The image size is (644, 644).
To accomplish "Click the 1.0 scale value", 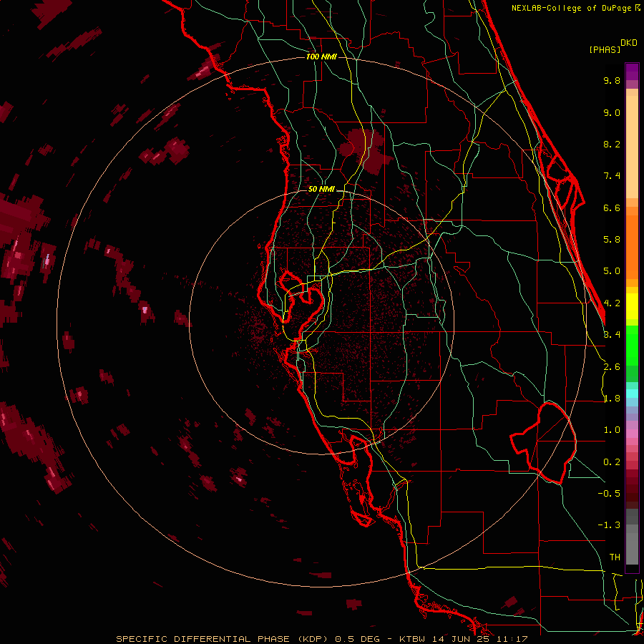I will tap(612, 430).
